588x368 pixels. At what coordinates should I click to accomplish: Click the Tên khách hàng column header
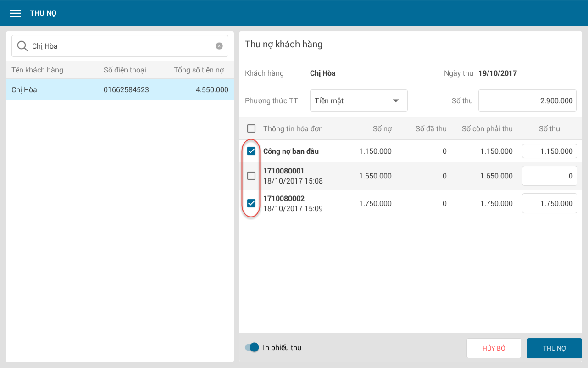(38, 70)
